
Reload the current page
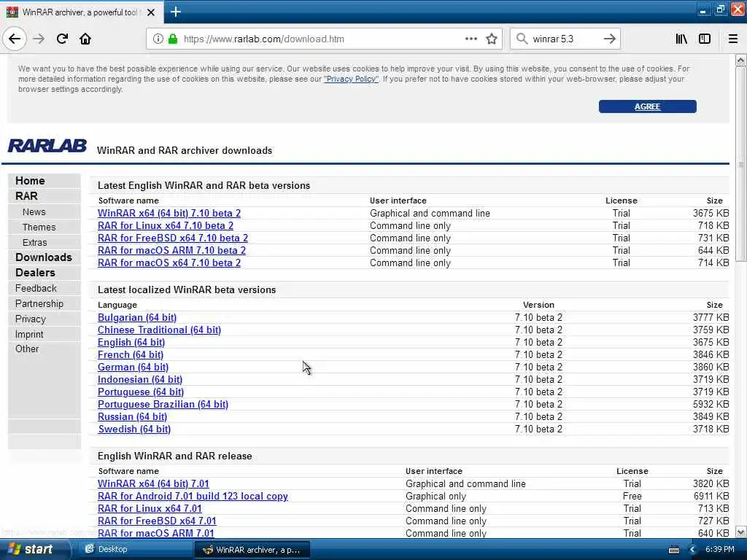tap(62, 39)
